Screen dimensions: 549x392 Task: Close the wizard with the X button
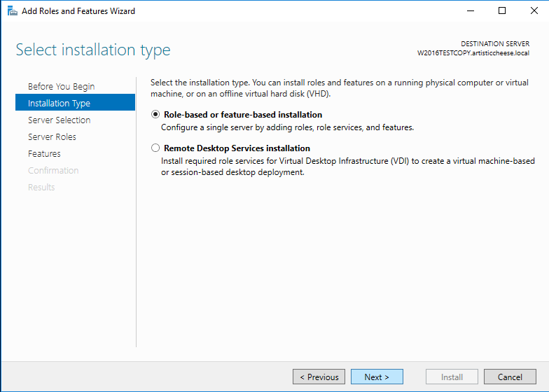[x=533, y=11]
